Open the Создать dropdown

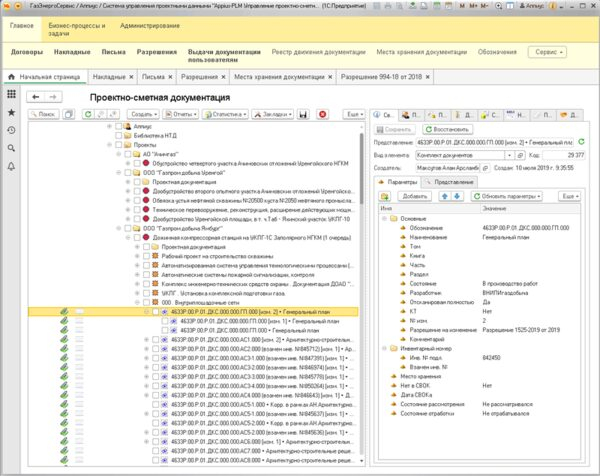[x=144, y=115]
